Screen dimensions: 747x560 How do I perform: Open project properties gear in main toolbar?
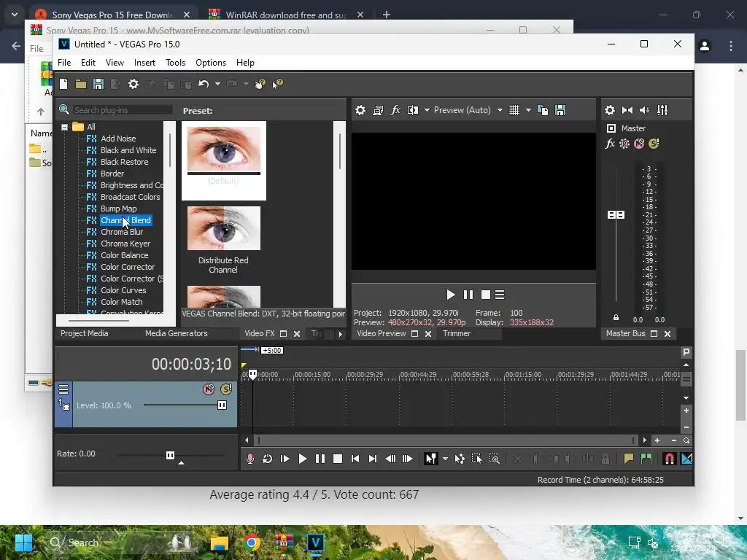click(x=133, y=85)
